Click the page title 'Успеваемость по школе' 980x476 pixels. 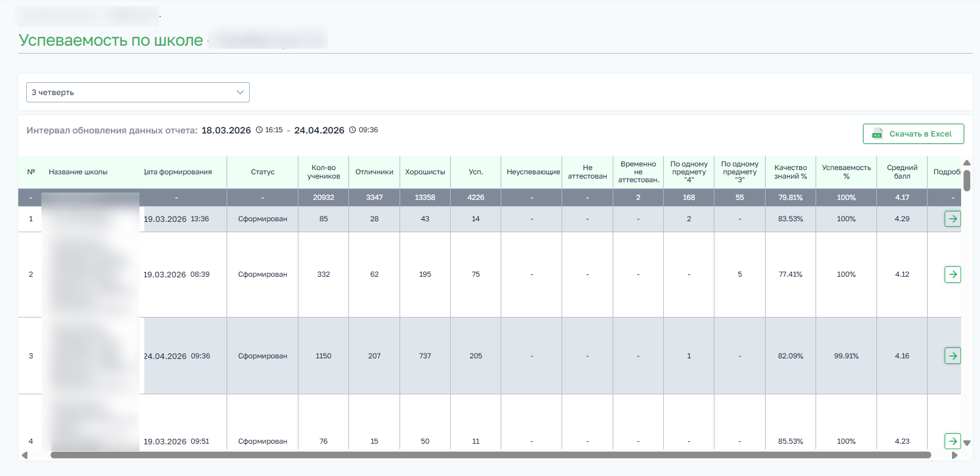coord(111,40)
